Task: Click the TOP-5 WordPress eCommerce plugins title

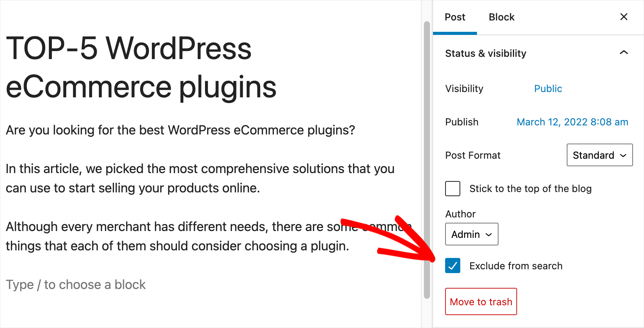Action: pos(140,68)
